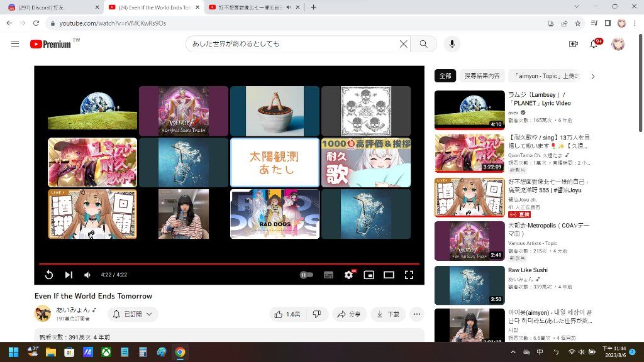Screen dimensions: 644x362
Task: Run search with the magnifier button
Action: 423,44
